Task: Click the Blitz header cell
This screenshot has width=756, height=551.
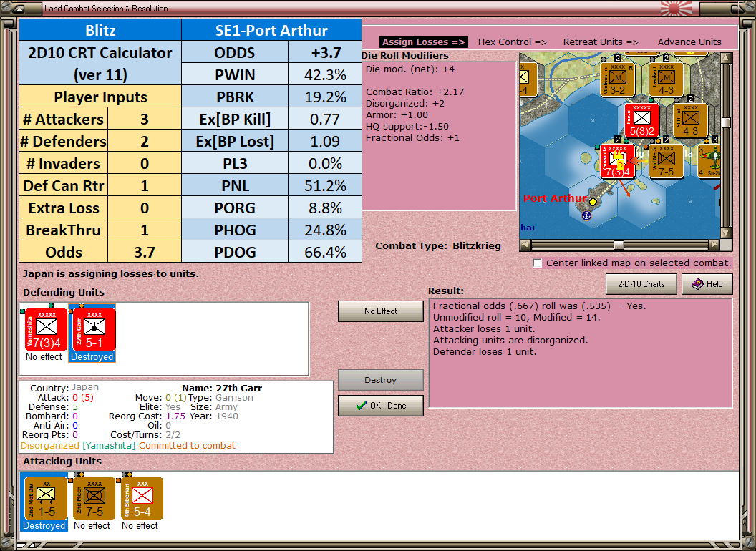Action: tap(100, 30)
